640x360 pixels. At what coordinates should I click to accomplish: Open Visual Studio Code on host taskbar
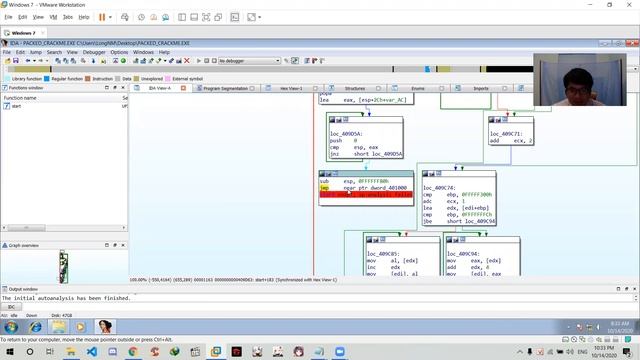[92, 351]
